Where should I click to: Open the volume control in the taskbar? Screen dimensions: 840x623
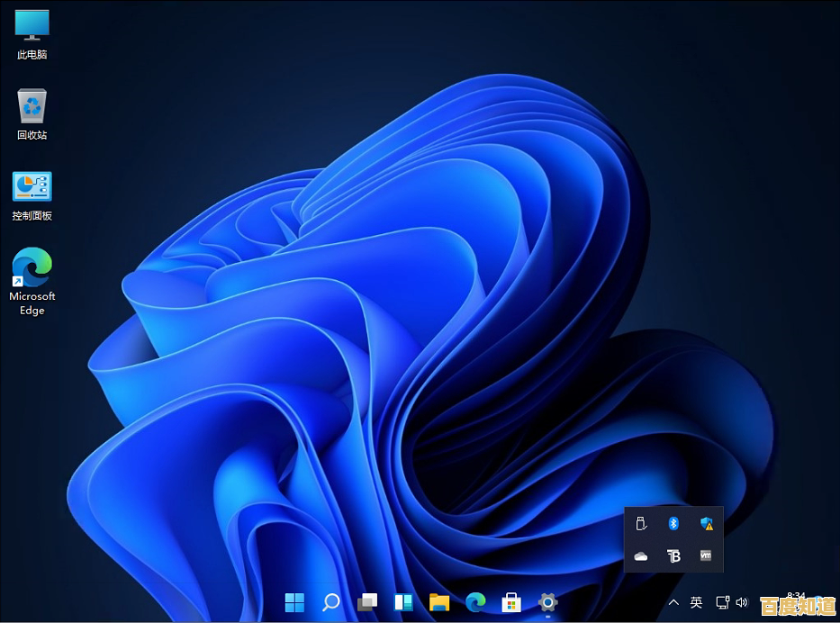[x=742, y=602]
